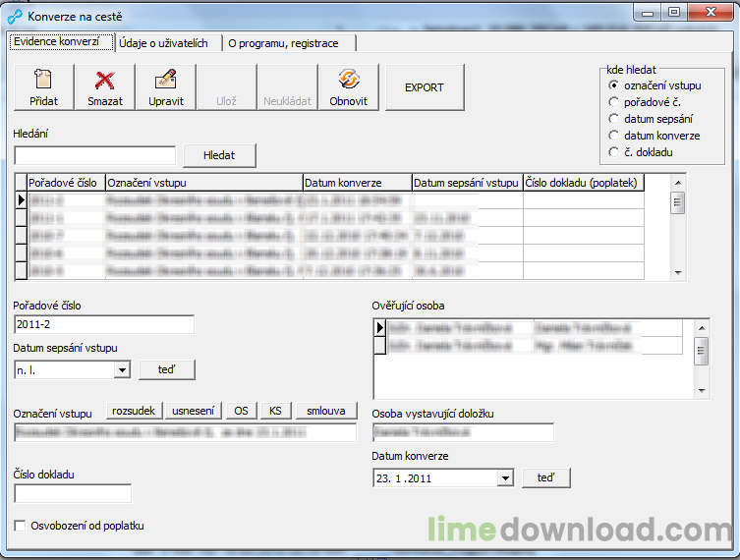Screen dimensions: 740x560
Task: Click the 'smlouva' quick-fill button
Action: click(x=327, y=411)
